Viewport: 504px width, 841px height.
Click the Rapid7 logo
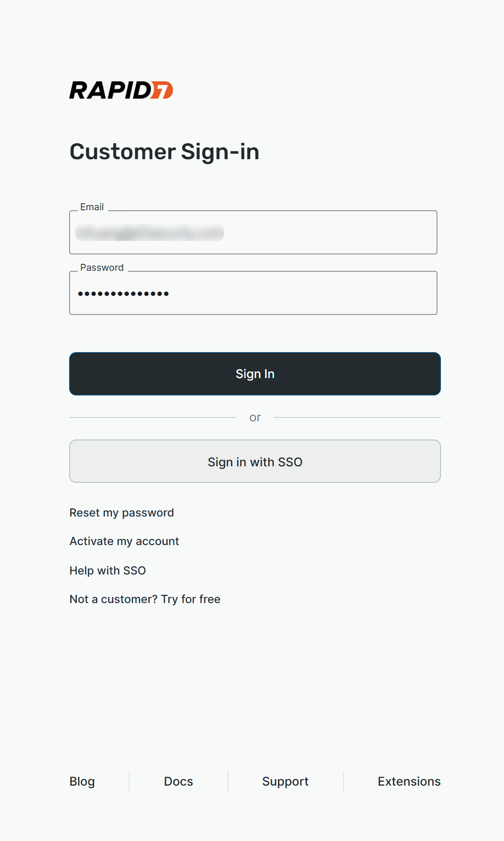pos(121,90)
